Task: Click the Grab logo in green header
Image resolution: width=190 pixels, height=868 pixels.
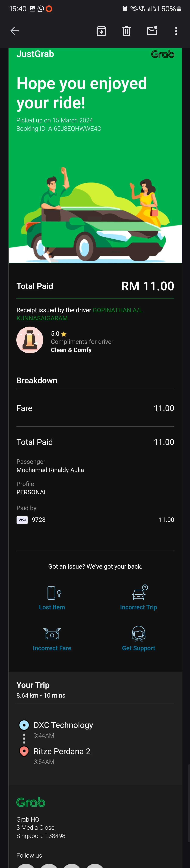Action: click(163, 54)
